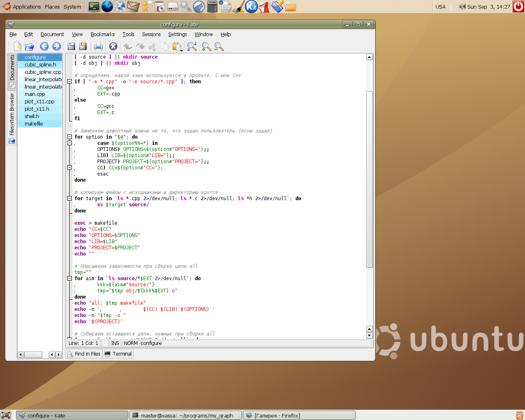Open the Find in Files panel
Screen dimensions: 525x420
coord(84,354)
